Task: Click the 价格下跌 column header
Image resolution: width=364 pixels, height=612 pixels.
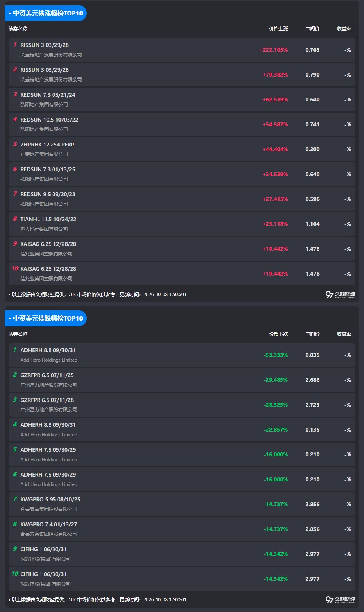Action: pyautogui.click(x=278, y=334)
